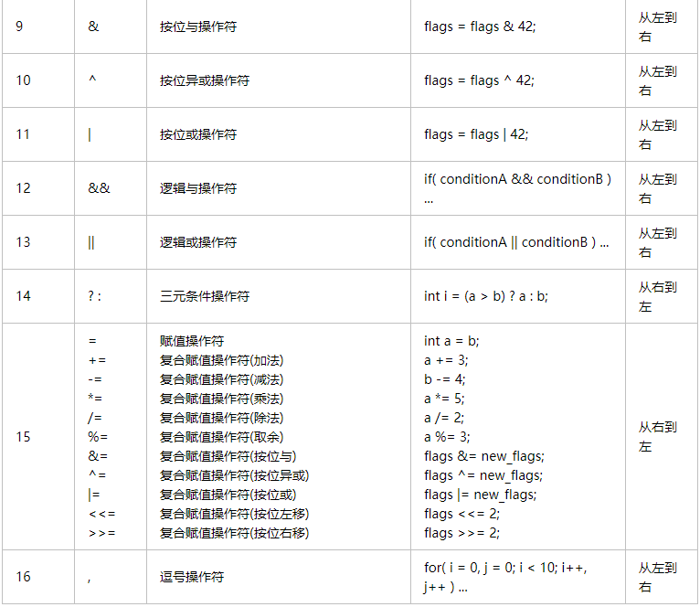This screenshot has width=700, height=607.
Task: Select the text 按位异或操作符
Action: coord(205,80)
